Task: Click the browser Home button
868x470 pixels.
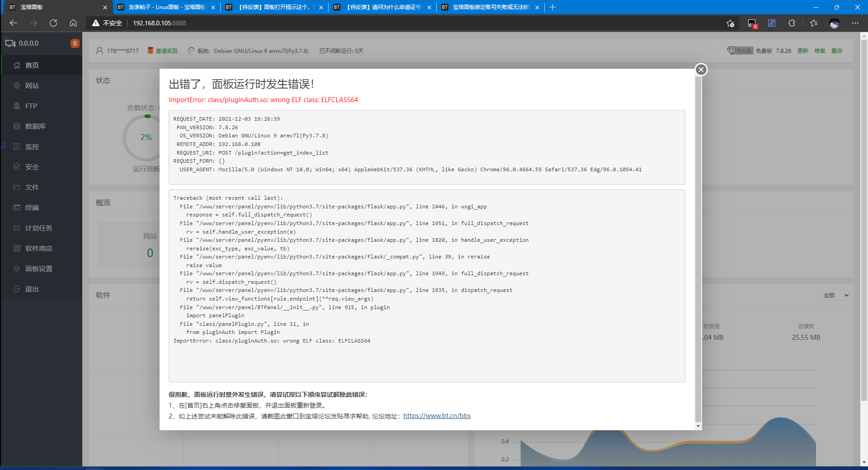Action: [73, 23]
